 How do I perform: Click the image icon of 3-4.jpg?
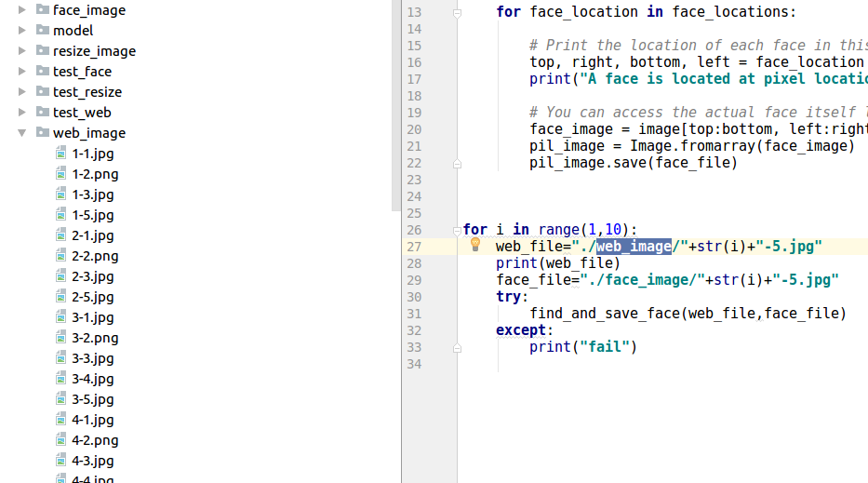pos(60,379)
